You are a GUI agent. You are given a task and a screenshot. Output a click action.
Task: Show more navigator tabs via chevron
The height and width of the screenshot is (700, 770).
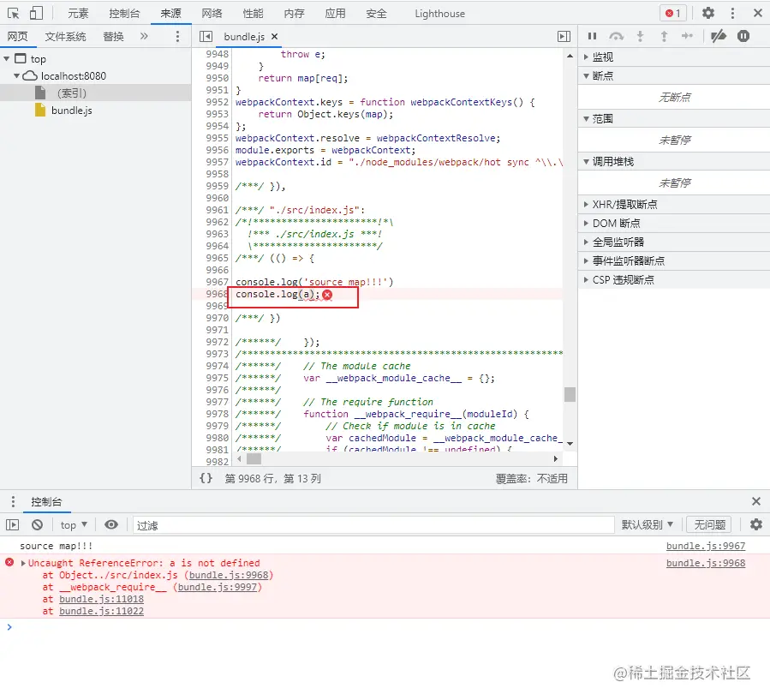144,36
